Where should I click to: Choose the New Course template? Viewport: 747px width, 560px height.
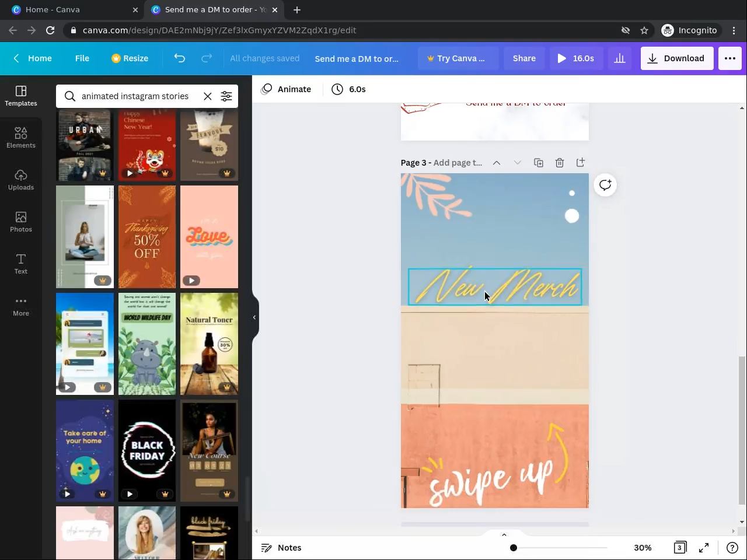point(210,450)
